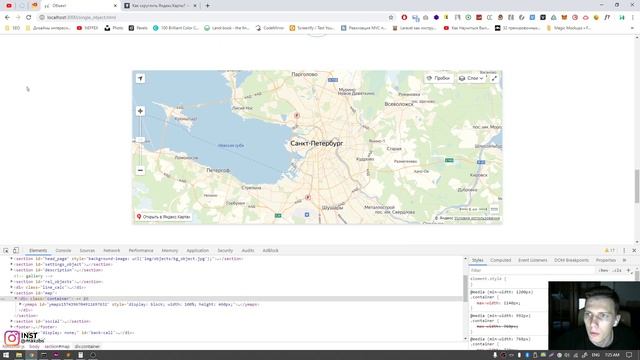This screenshot has height=360, width=640.
Task: Click the map ruler tool button
Action: click(494, 209)
